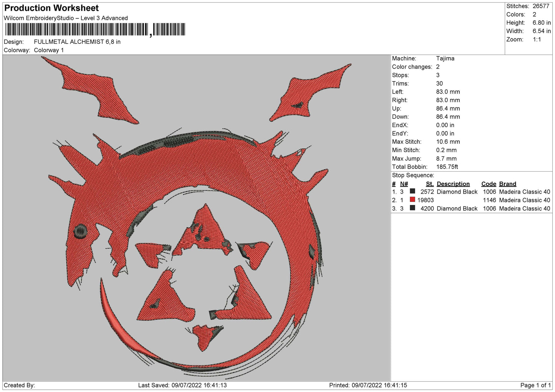Click the Stops value 3

[438, 75]
